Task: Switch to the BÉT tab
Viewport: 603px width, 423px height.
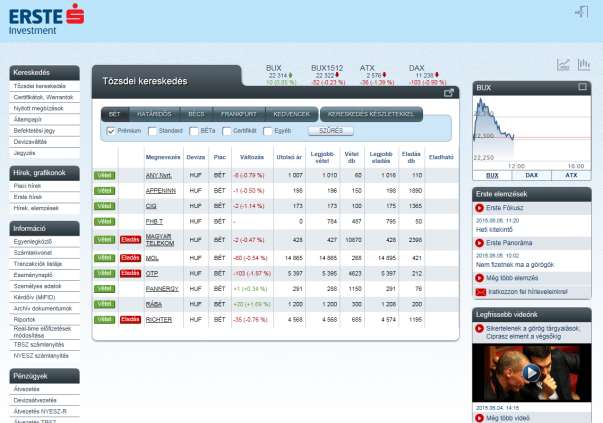Action: point(115,114)
